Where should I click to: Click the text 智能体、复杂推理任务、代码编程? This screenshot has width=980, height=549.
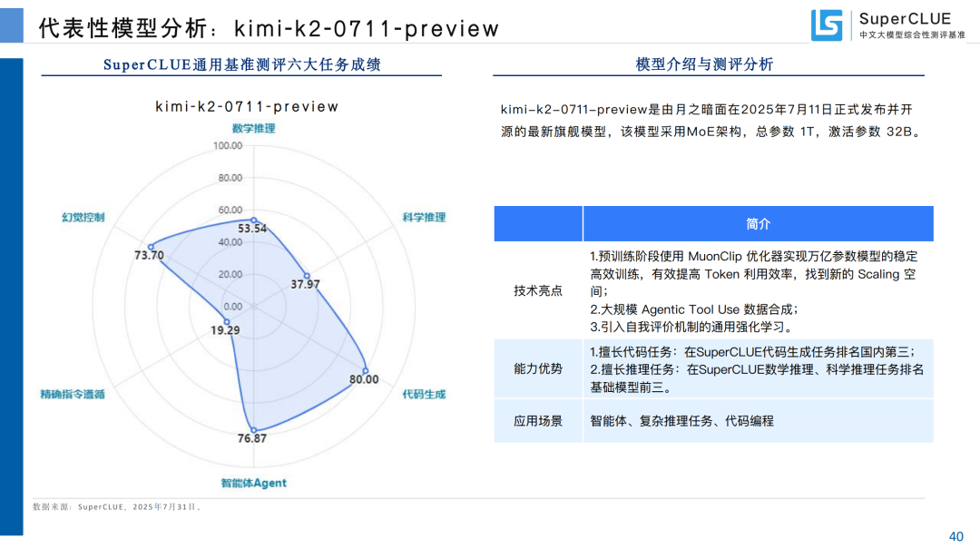point(681,421)
